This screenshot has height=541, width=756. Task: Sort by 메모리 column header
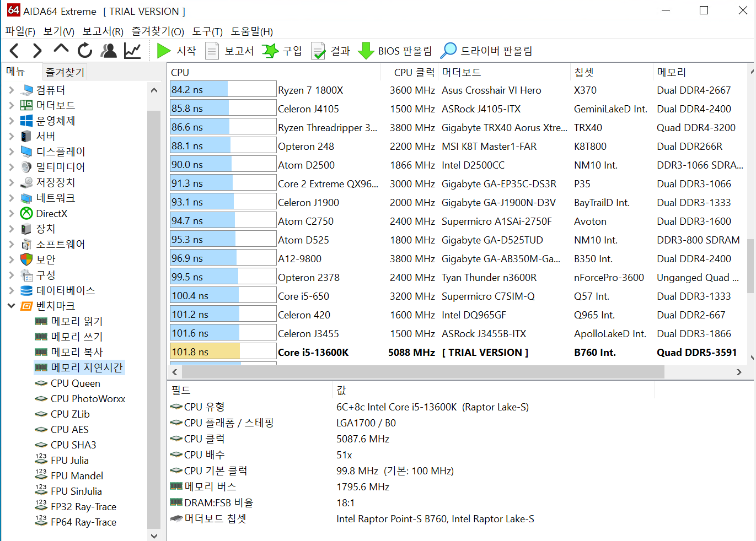pyautogui.click(x=700, y=72)
